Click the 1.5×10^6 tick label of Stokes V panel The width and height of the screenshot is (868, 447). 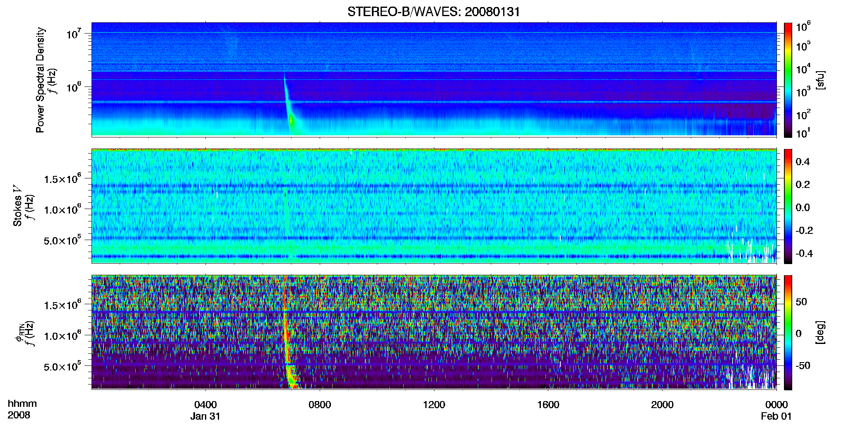63,179
